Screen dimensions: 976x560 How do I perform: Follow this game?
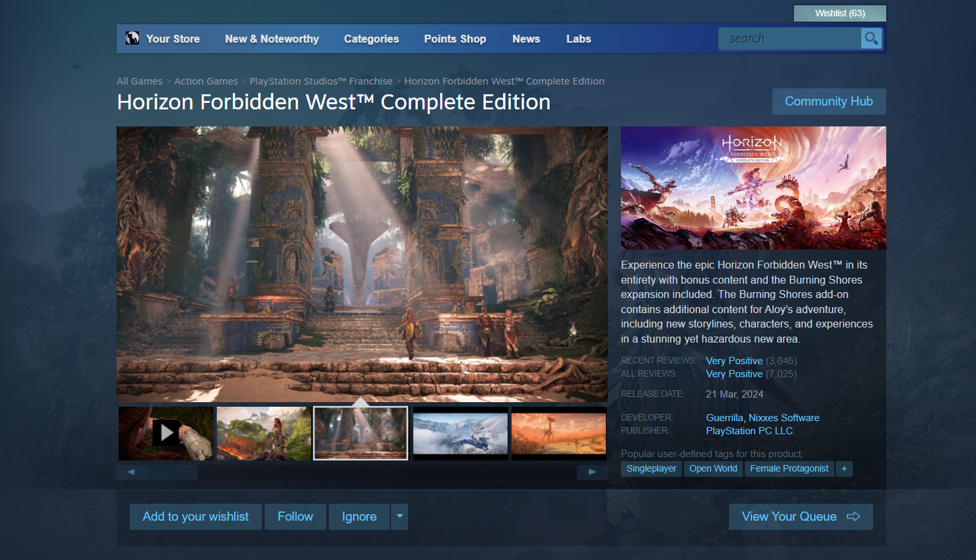[x=295, y=517]
